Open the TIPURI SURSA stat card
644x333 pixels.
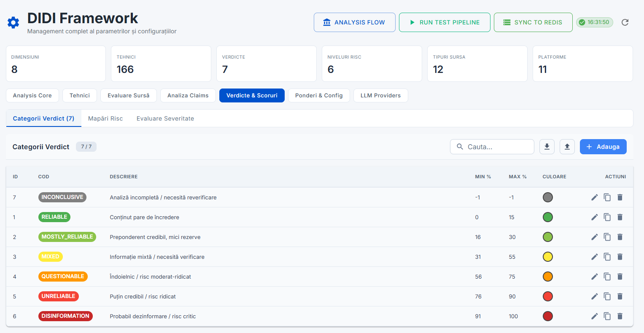pyautogui.click(x=477, y=64)
